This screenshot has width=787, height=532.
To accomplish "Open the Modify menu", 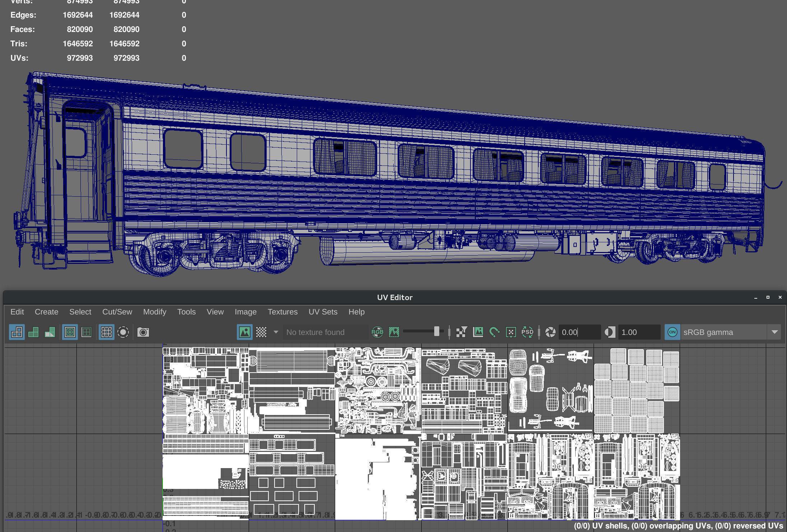I will tap(155, 312).
